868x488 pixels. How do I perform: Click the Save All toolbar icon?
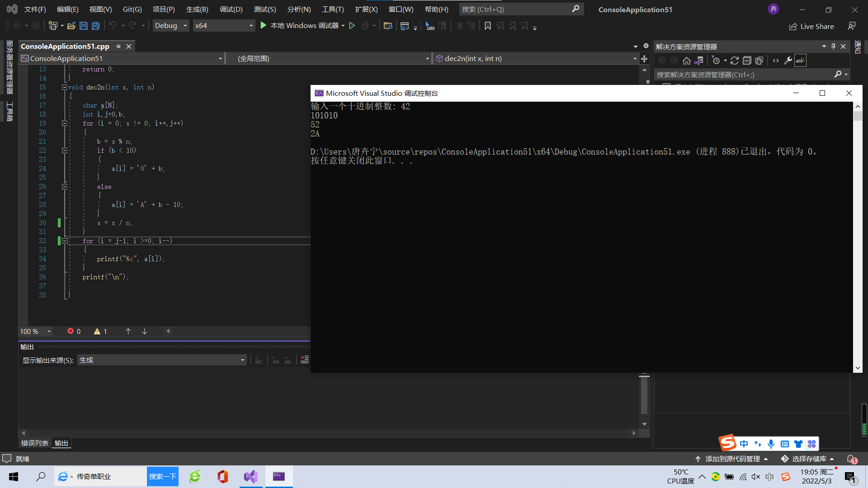click(96, 26)
